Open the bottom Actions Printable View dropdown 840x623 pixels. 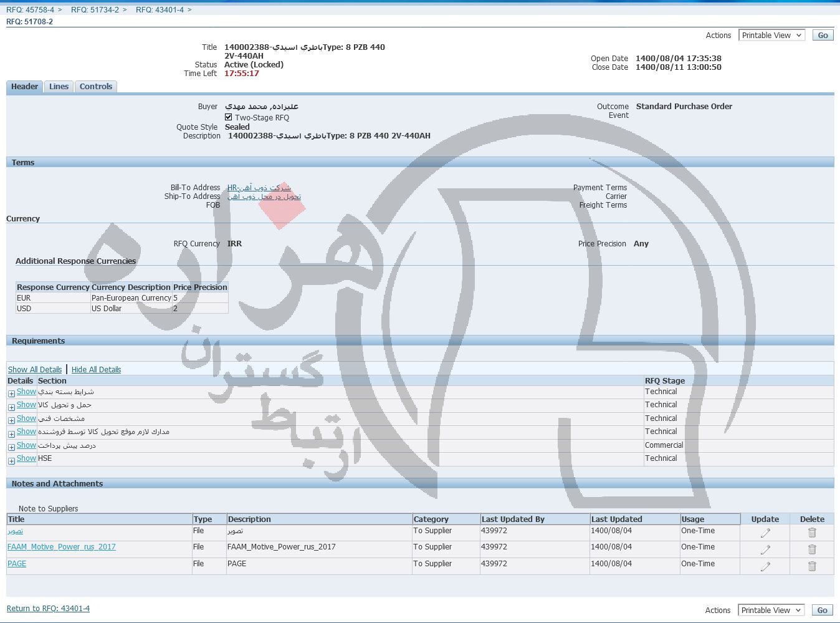tap(771, 611)
